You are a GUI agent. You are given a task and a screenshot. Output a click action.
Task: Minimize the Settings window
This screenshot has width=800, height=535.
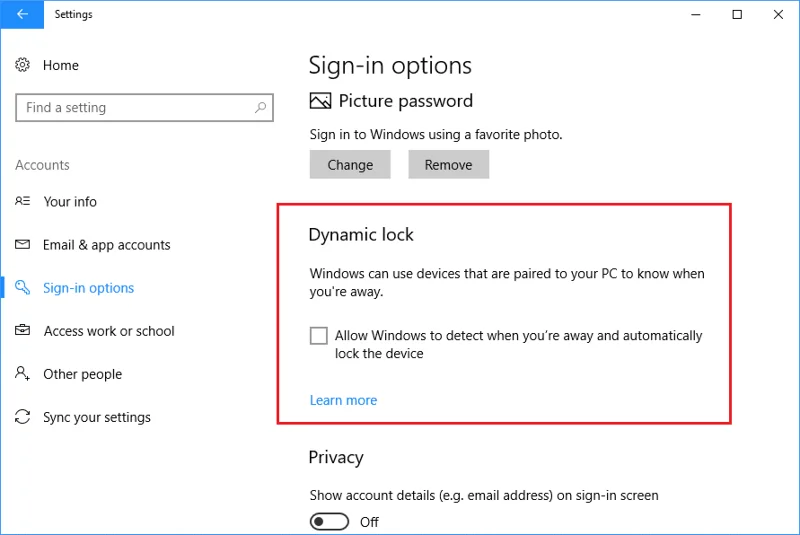[x=695, y=14]
